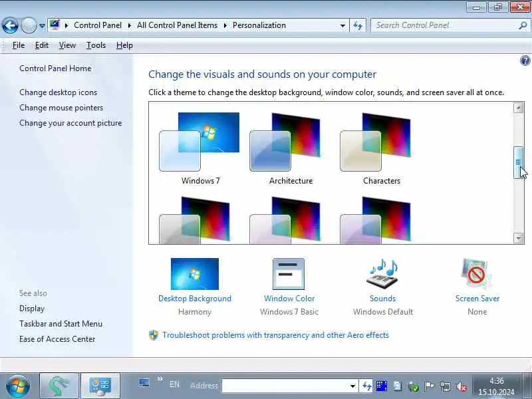This screenshot has width=532, height=399.
Task: Click the Control Panel icon in address bar
Action: pos(55,25)
